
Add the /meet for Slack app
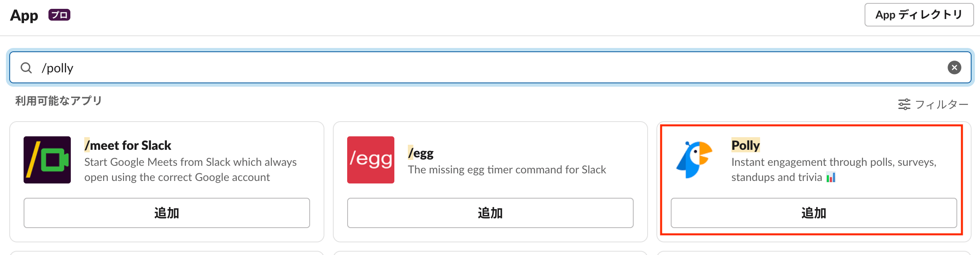(167, 213)
